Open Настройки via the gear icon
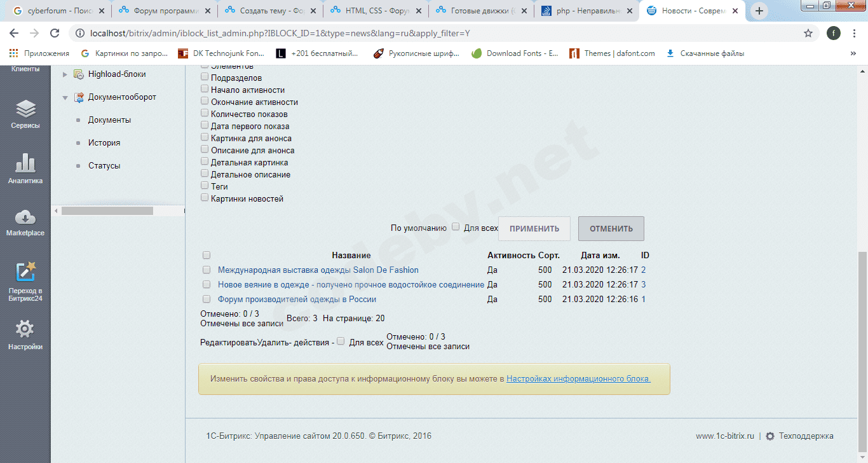868x463 pixels. (x=25, y=328)
